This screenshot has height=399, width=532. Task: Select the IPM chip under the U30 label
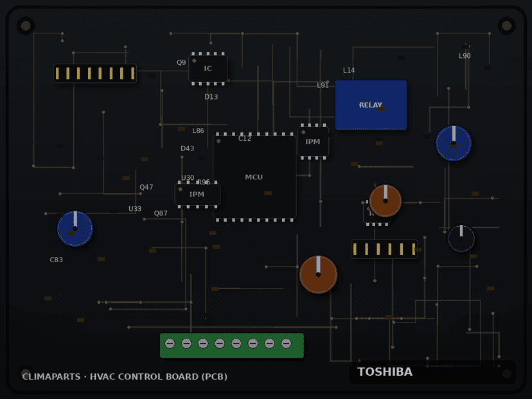pyautogui.click(x=197, y=195)
